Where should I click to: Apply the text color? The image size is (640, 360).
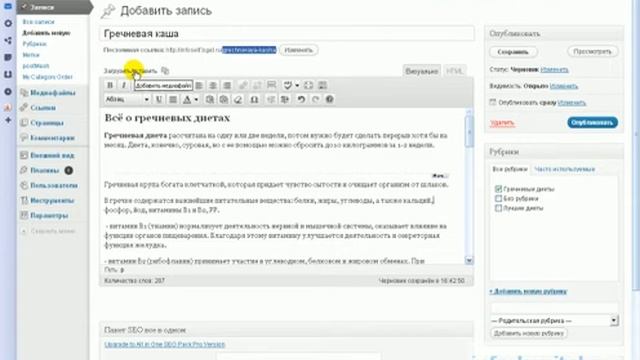tap(187, 99)
